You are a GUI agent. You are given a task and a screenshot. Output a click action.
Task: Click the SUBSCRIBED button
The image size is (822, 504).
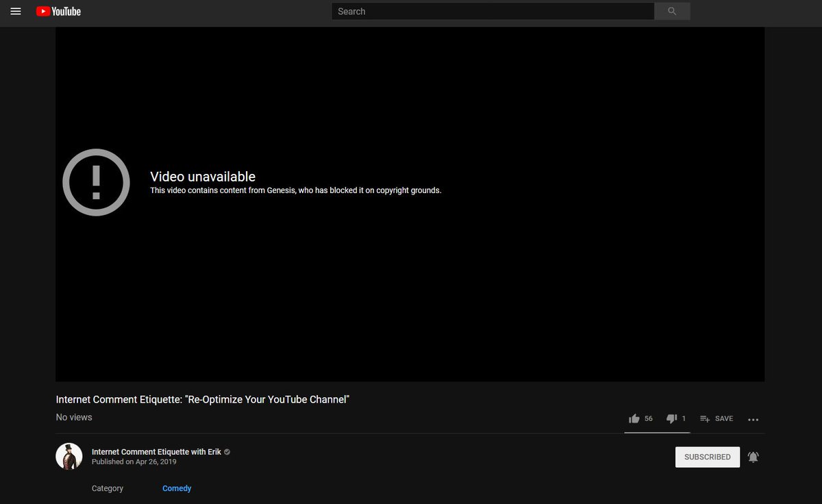pos(708,457)
